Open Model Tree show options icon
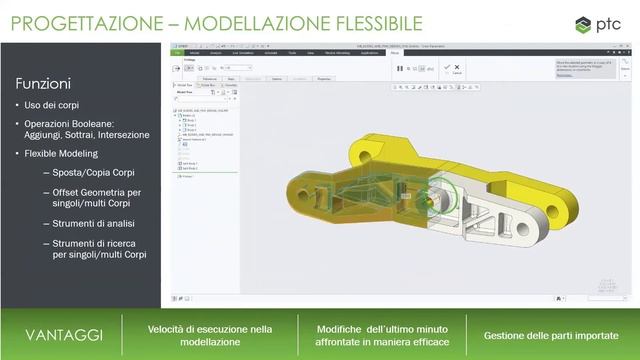Image resolution: width=640 pixels, height=360 pixels. tap(224, 92)
